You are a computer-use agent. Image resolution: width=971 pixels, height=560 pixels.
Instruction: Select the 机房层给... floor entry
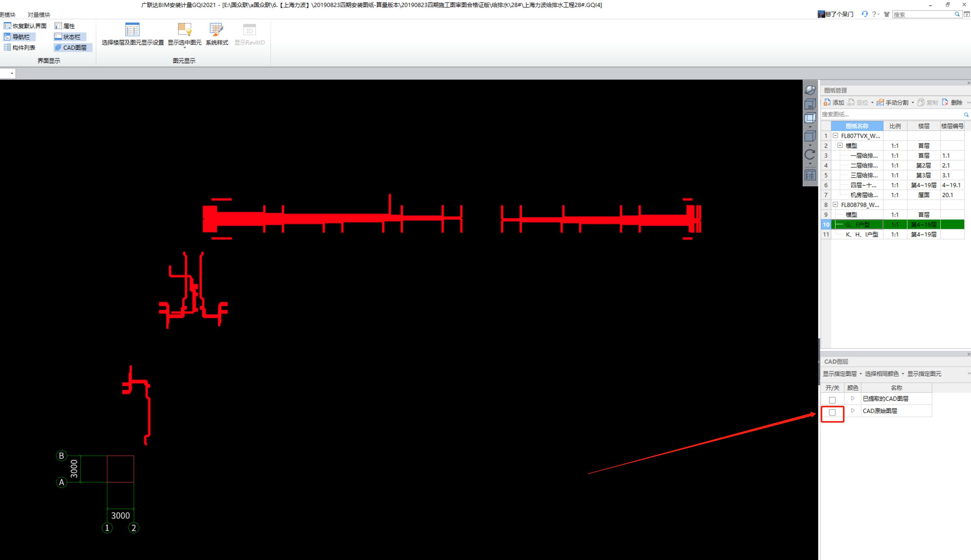point(860,195)
